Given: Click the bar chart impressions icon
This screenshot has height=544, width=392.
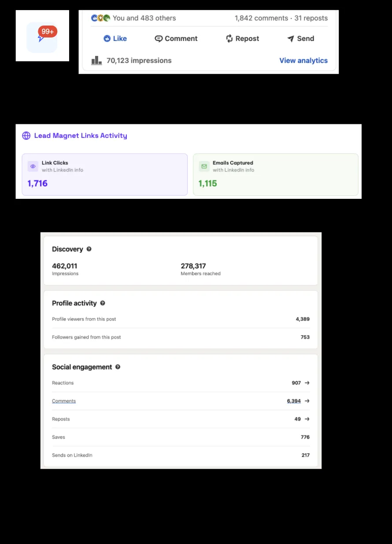Looking at the screenshot, I should pos(96,60).
